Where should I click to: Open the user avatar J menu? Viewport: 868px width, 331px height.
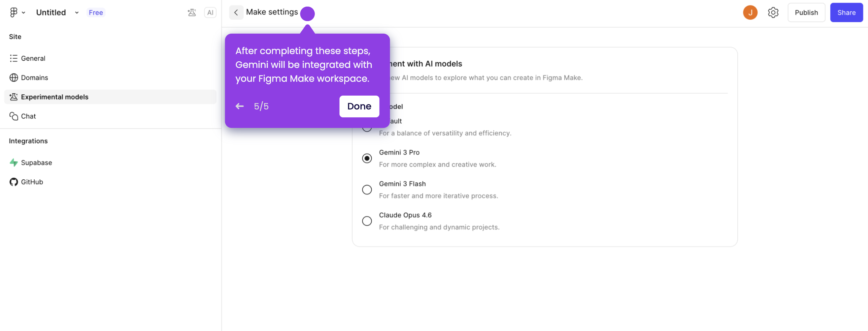click(x=750, y=13)
